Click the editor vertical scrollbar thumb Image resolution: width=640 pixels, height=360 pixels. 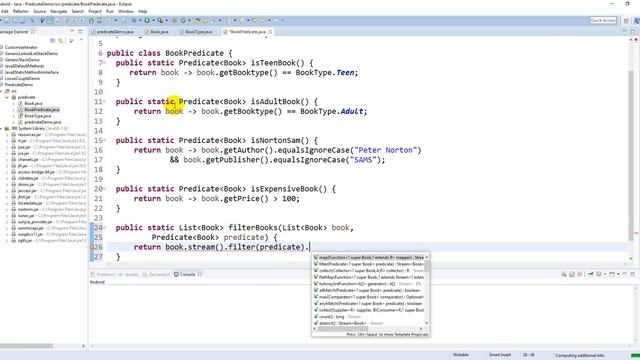click(631, 155)
